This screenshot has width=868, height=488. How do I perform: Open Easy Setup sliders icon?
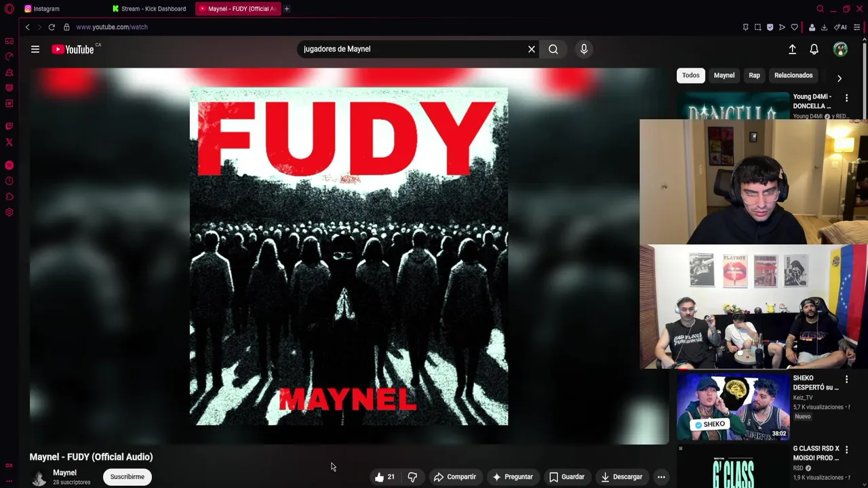[857, 27]
